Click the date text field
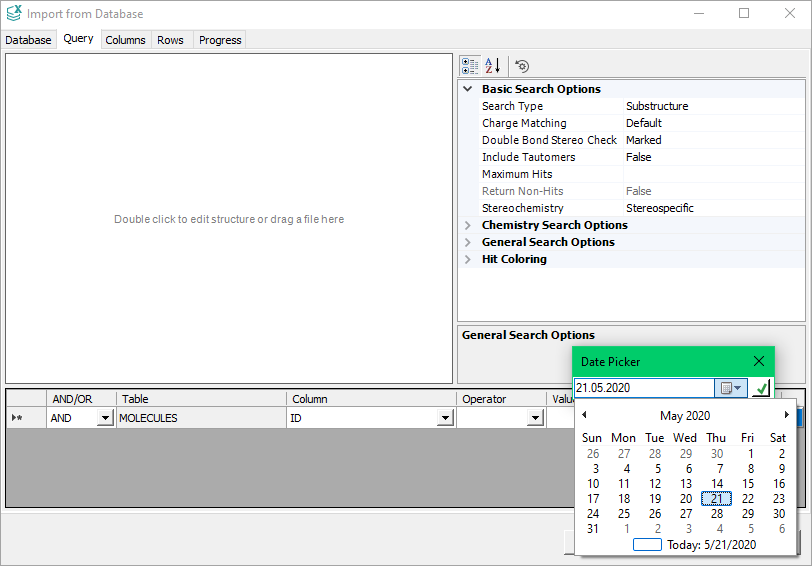812x566 pixels. [642, 388]
